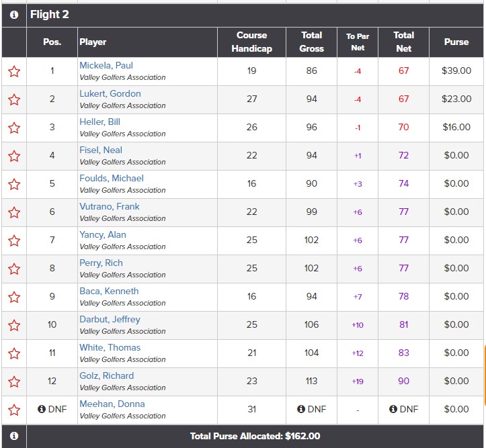
Task: Open Donna Meehan's player page
Action: coord(112,404)
